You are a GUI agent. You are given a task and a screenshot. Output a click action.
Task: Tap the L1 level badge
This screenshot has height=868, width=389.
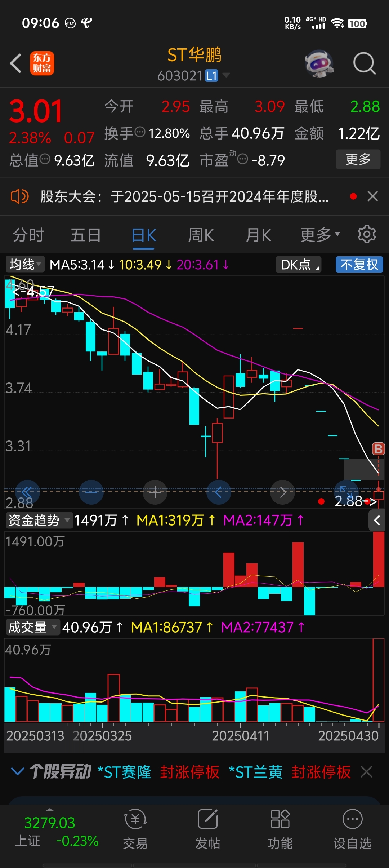click(212, 76)
